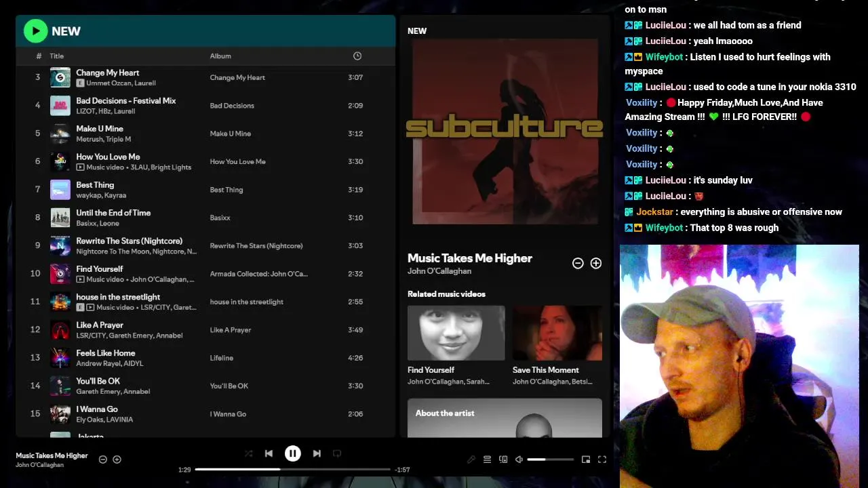Adjust the volume slider
This screenshot has width=868, height=488.
(x=551, y=460)
